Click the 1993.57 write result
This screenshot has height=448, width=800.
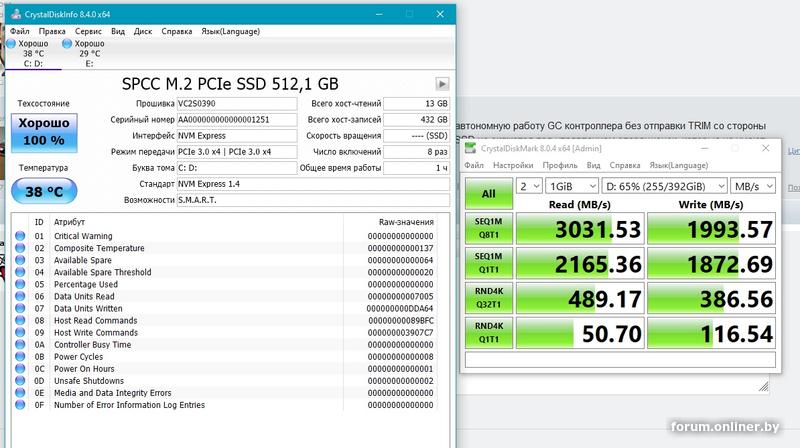(711, 229)
